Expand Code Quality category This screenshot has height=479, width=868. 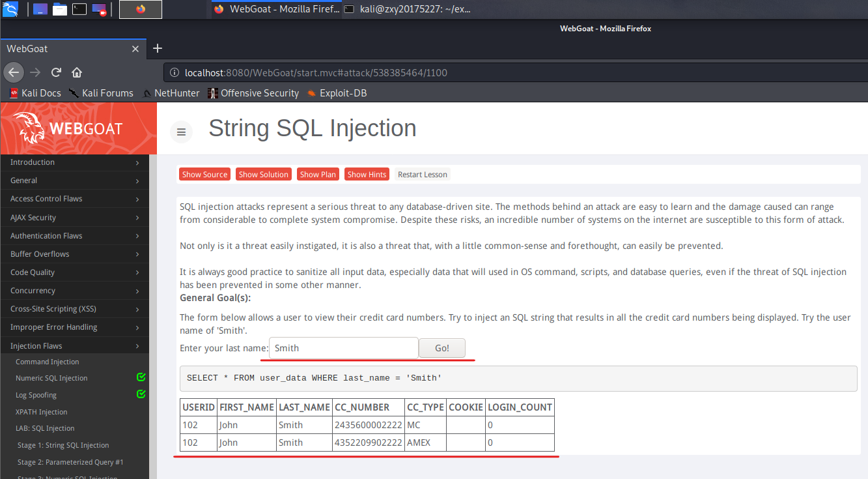[74, 272]
